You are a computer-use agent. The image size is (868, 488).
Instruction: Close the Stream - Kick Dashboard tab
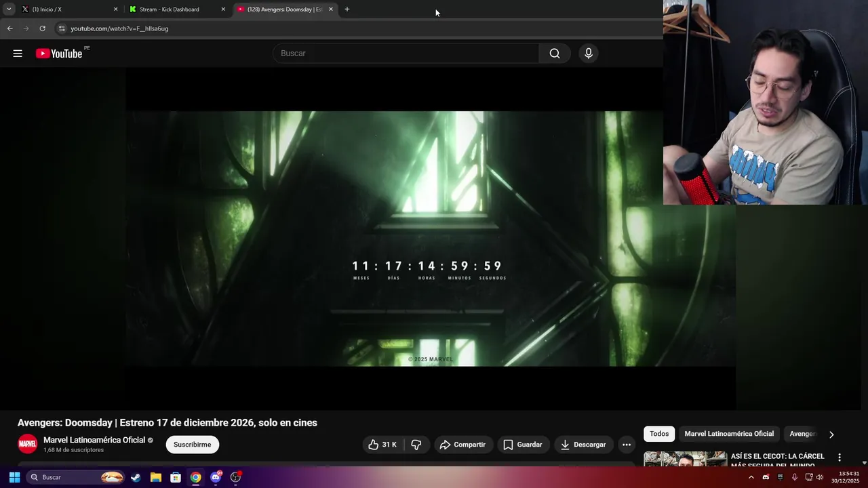click(x=223, y=9)
